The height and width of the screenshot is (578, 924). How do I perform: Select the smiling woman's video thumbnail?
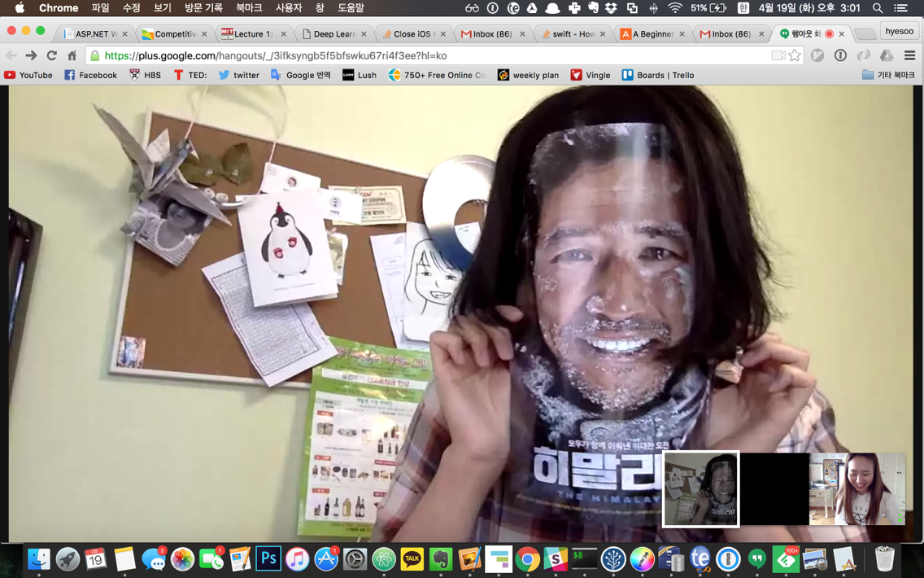(x=857, y=489)
